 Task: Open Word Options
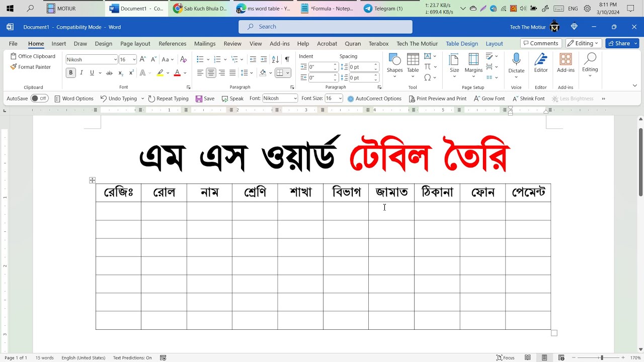[x=74, y=99]
